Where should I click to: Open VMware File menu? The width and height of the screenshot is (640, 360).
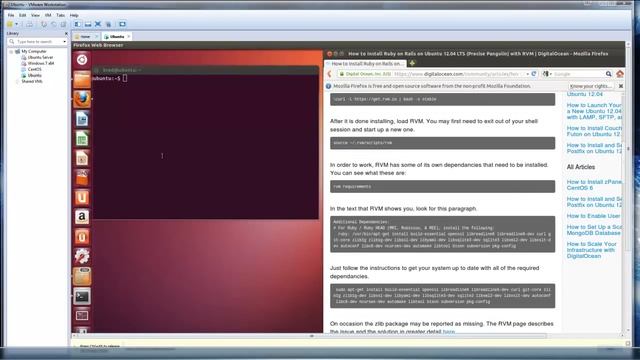(x=11, y=15)
